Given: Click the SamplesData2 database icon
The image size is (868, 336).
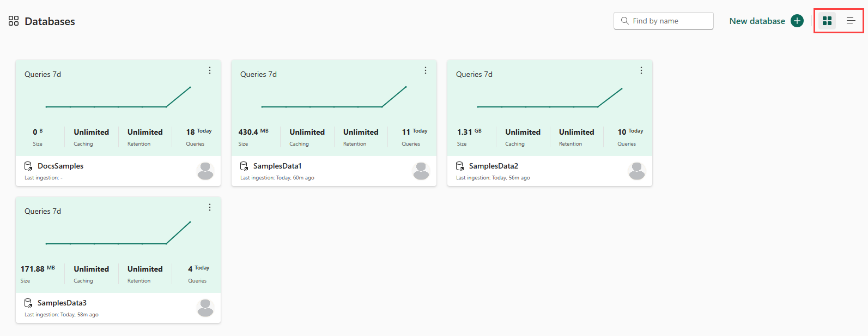Looking at the screenshot, I should coord(460,166).
